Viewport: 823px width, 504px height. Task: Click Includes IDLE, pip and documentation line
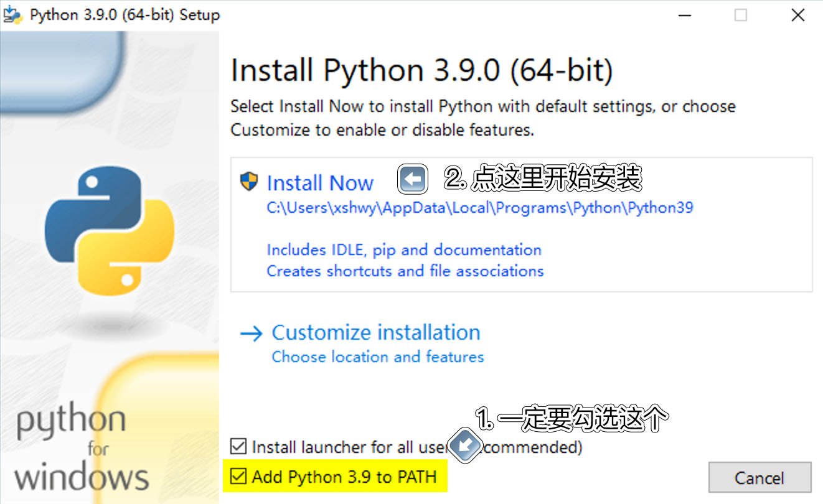[x=404, y=250]
